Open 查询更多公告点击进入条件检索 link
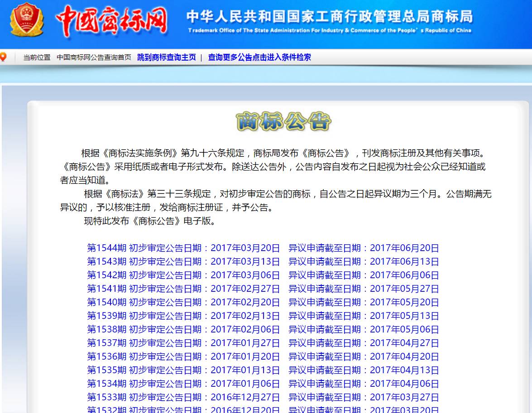 coord(259,57)
